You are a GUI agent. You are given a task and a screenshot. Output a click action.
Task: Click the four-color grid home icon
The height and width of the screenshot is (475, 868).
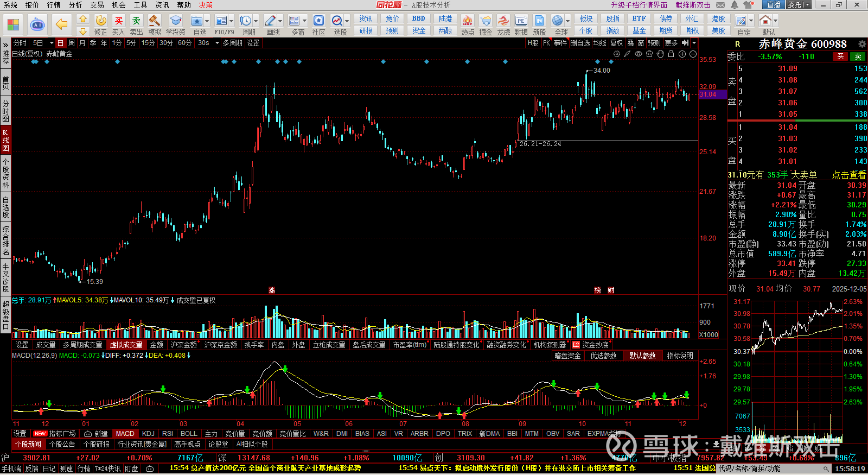pyautogui.click(x=13, y=24)
